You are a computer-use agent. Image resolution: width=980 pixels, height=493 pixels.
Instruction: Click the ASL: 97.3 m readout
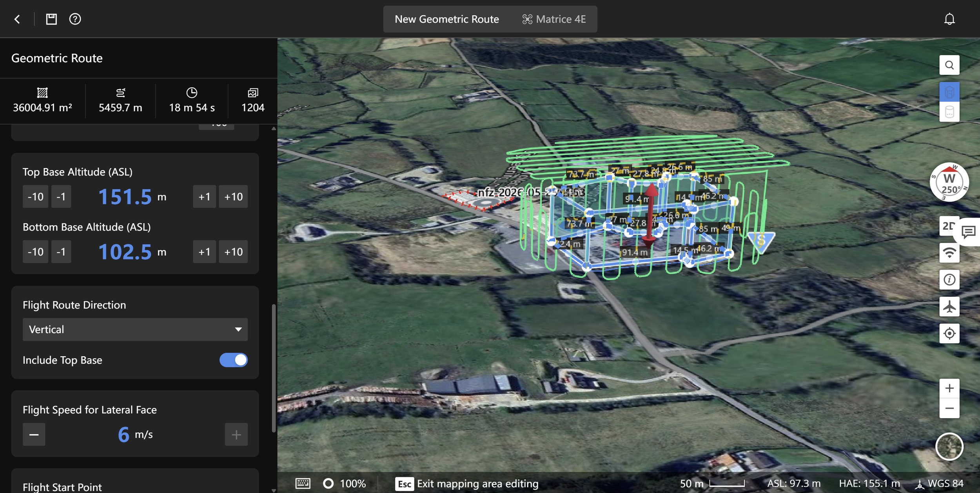[794, 484]
